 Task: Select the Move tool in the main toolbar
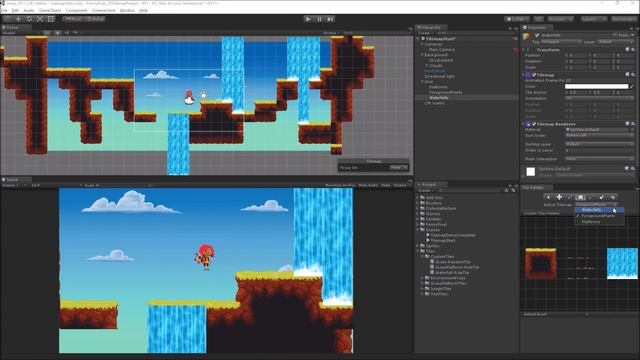coord(18,19)
